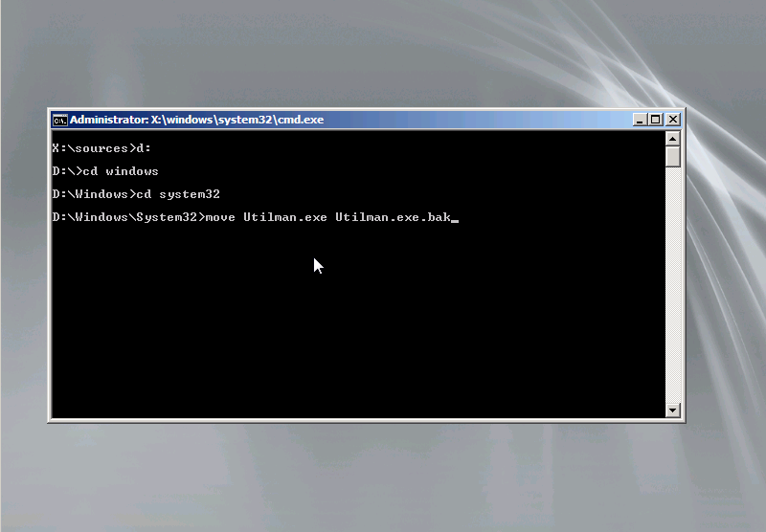The image size is (766, 532).
Task: Click the title bar text 'Administrator: X:\windows\system32\cmd.exe'
Action: [x=196, y=120]
